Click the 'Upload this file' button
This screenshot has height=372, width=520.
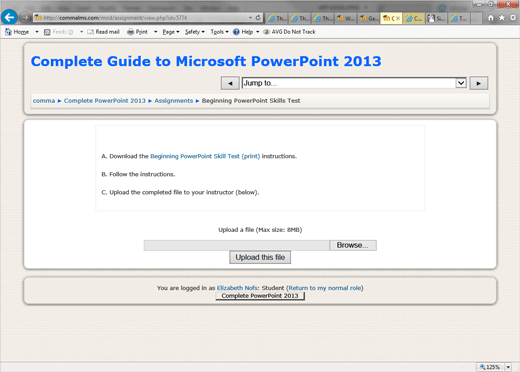[x=260, y=257]
